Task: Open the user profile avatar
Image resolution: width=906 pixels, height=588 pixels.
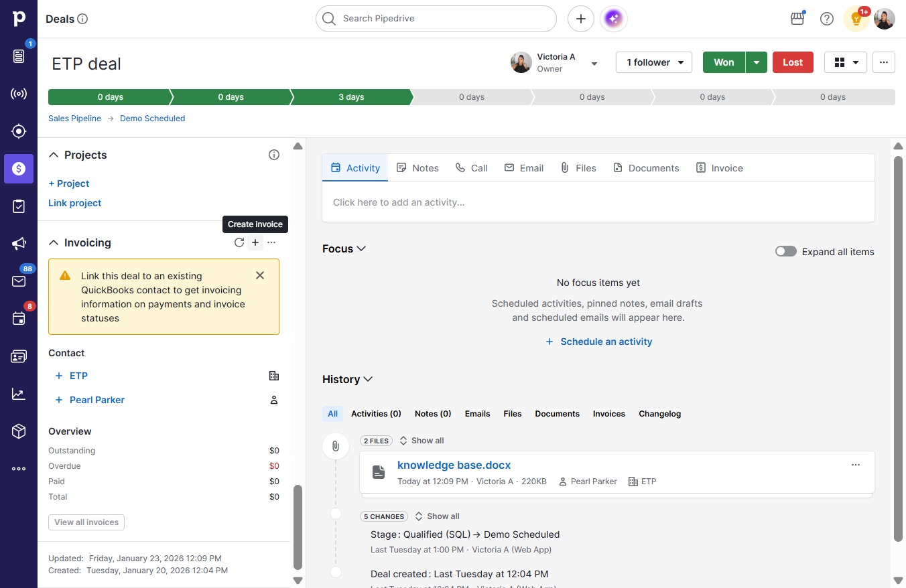Action: 885,19
